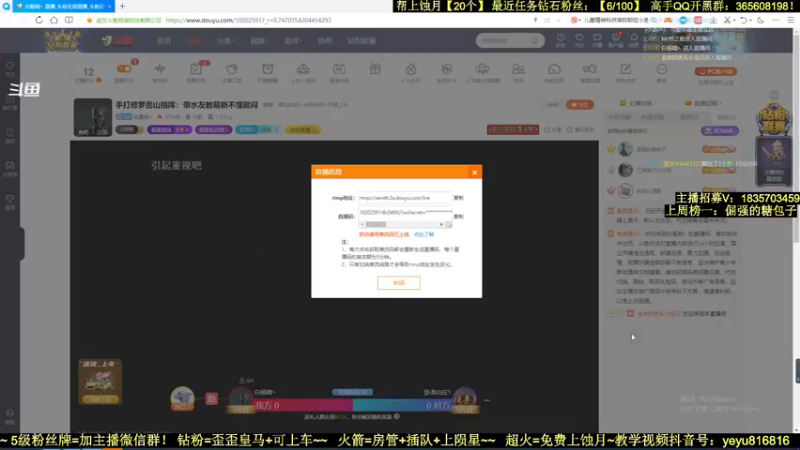Click the browser undo-close-tab arrow icon
Viewport: 800px width, 450px height.
coord(744,20)
